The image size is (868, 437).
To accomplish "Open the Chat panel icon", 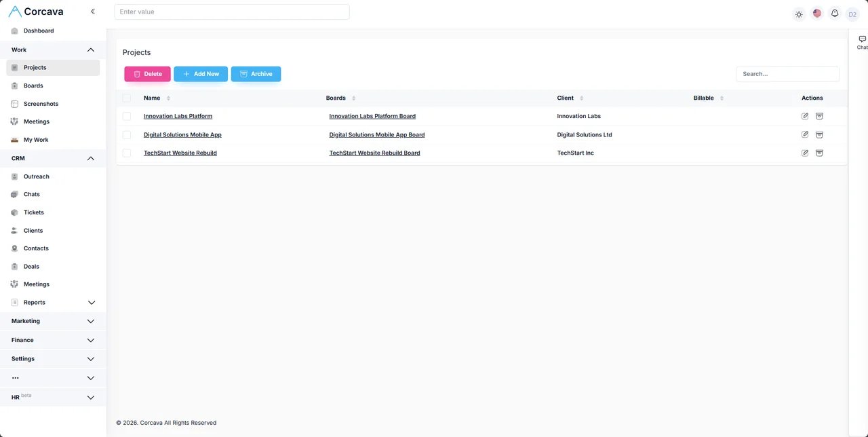I will coord(862,42).
